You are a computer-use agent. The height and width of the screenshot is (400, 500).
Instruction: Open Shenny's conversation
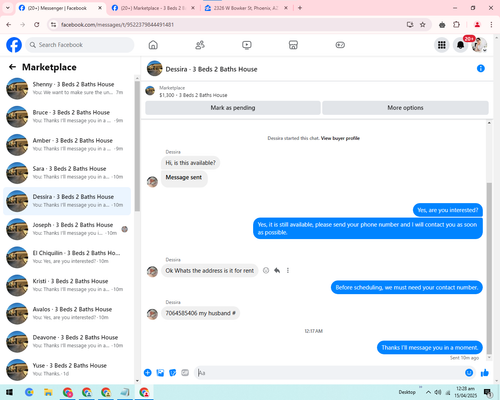(67, 88)
